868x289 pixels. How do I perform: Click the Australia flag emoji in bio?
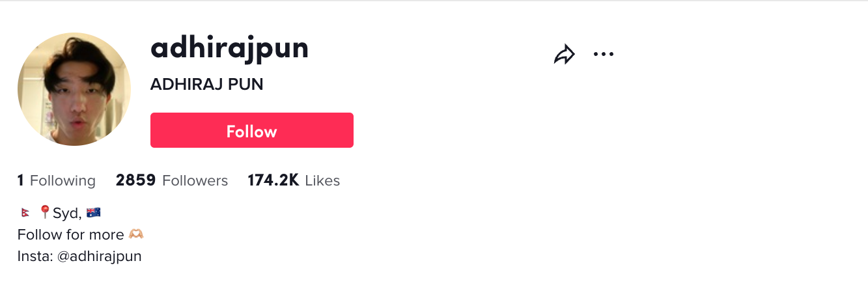[x=93, y=212]
